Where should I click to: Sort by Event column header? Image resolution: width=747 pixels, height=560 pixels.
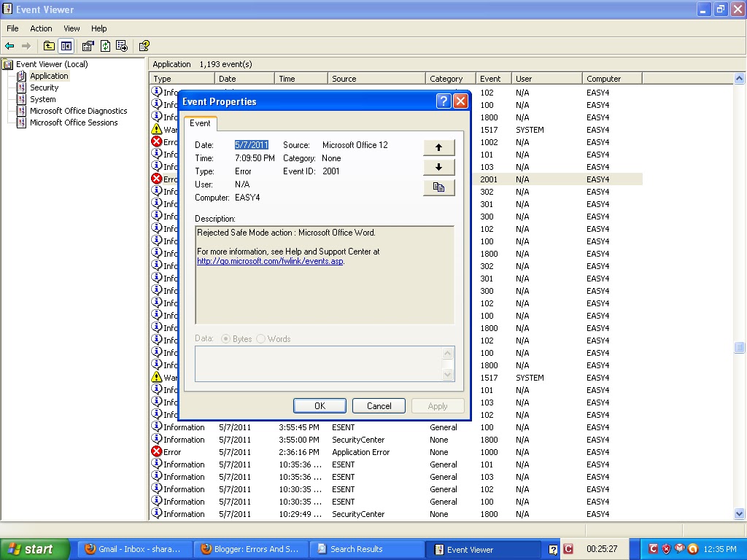click(494, 79)
